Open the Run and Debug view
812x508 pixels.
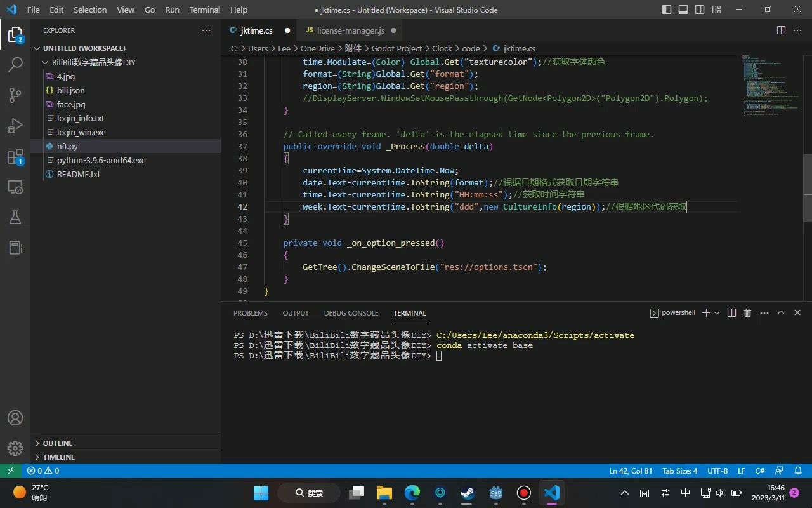tap(15, 126)
